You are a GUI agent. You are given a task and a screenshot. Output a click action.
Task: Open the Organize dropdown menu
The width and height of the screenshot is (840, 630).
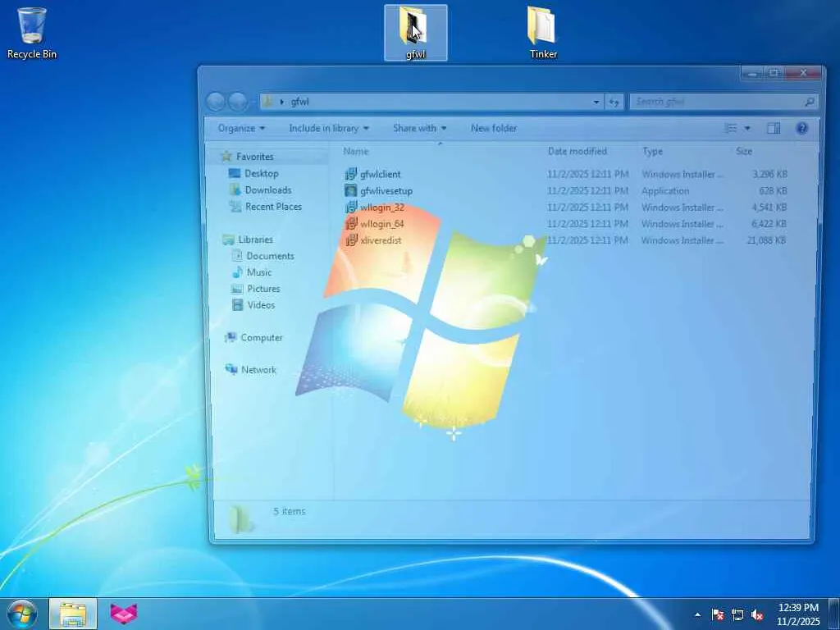pos(242,128)
